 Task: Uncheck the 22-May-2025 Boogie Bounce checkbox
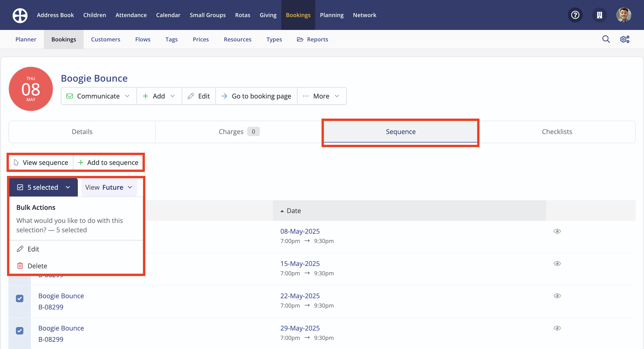pyautogui.click(x=19, y=298)
